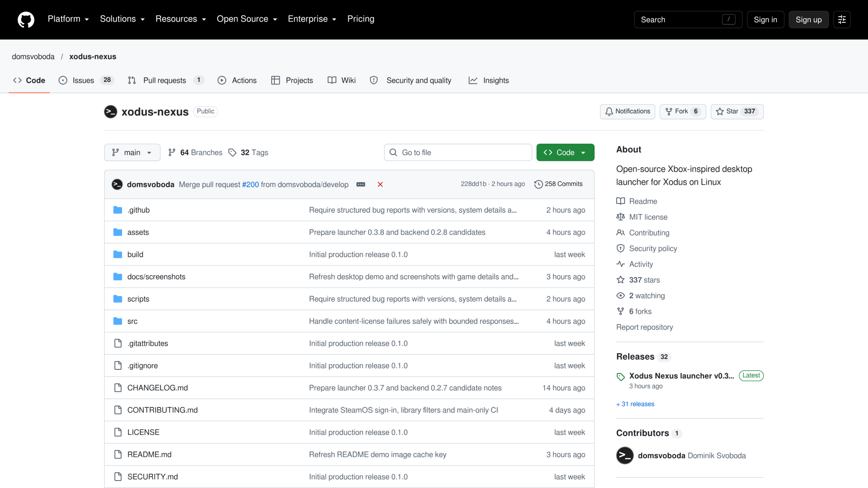Screen dimensions: 868x488
Task: Click the commit author avatar domsvoboda
Action: [117, 184]
